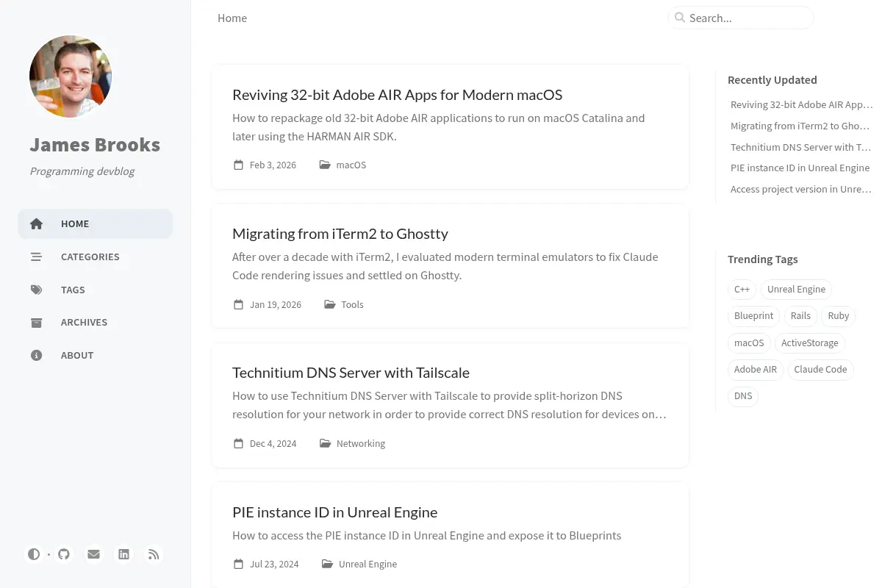Select the Claude Code trending tag
The image size is (882, 588).
[820, 369]
